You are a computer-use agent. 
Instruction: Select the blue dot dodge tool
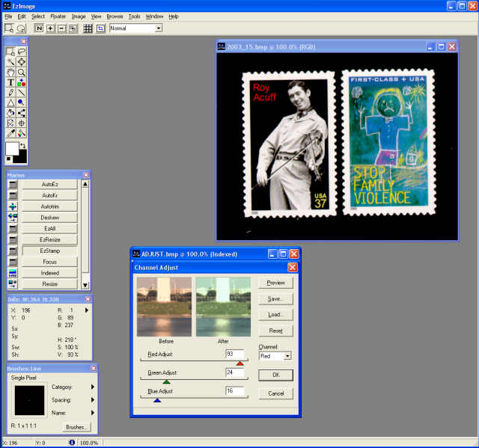click(22, 102)
